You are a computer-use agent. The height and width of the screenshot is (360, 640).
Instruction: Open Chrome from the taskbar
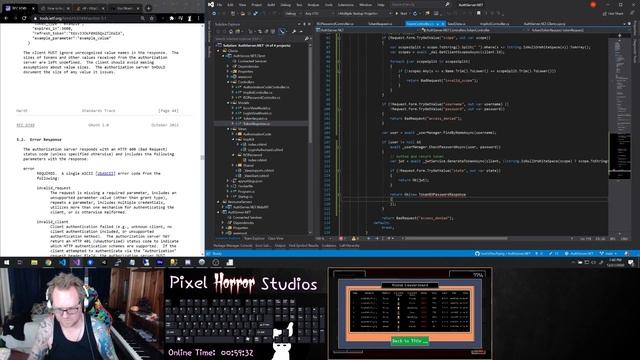[48, 262]
